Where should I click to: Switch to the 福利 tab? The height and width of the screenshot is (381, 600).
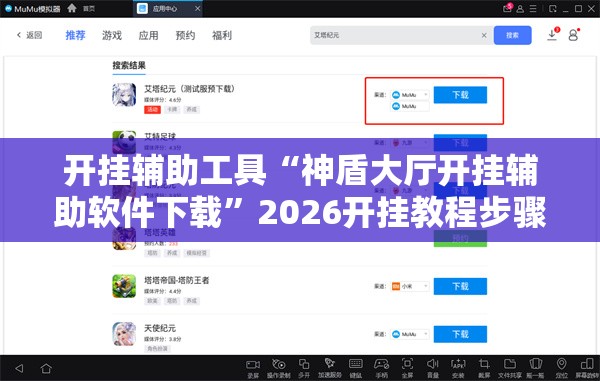[x=222, y=35]
